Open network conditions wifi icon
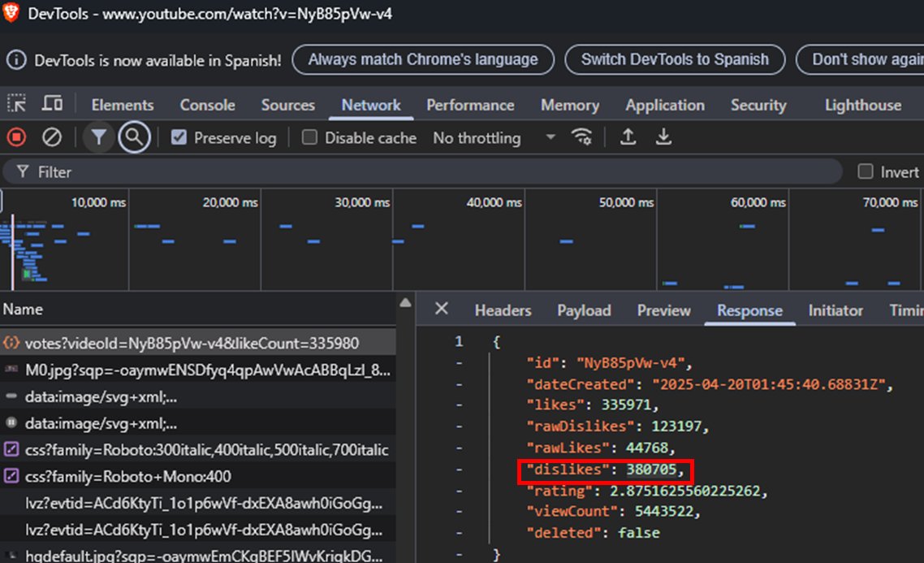 pyautogui.click(x=581, y=136)
